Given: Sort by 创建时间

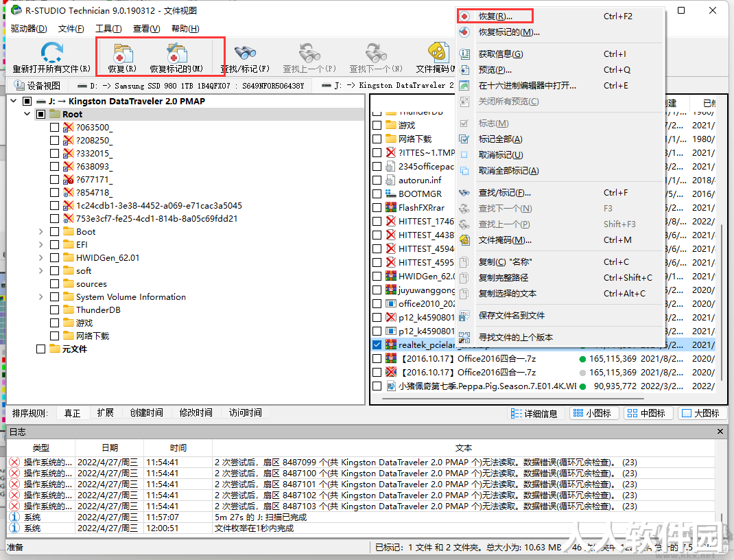Looking at the screenshot, I should pyautogui.click(x=147, y=413).
